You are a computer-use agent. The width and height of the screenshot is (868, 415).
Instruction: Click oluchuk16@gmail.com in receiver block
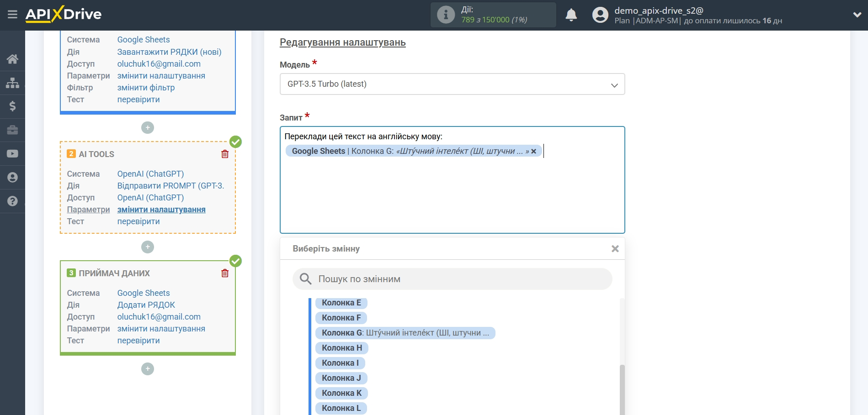tap(159, 317)
